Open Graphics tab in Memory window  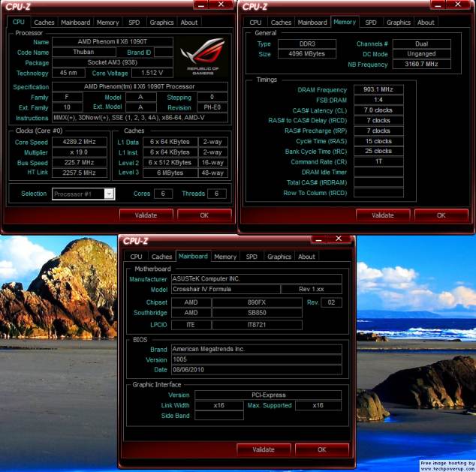point(398,23)
